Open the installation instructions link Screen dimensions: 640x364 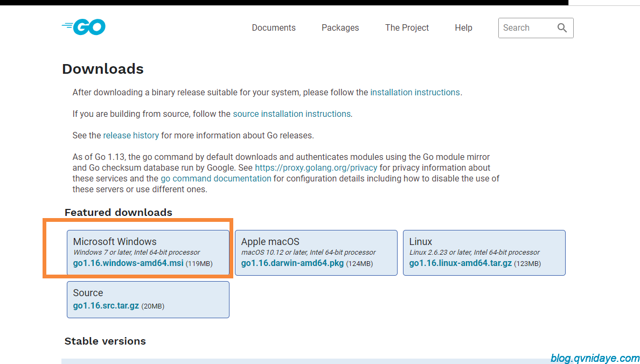[415, 92]
